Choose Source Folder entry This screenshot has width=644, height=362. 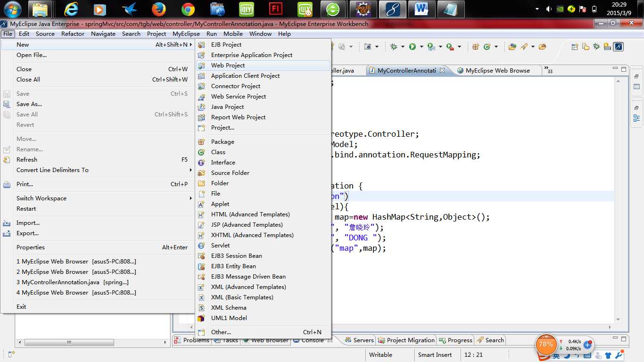click(263, 173)
